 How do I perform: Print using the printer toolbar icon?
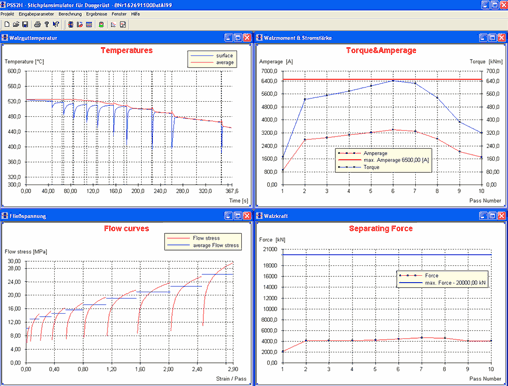point(37,24)
